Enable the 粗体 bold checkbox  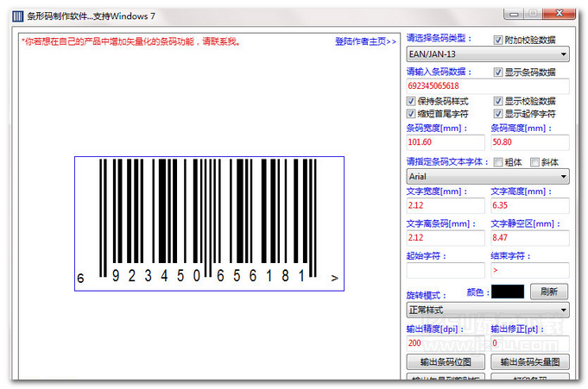point(498,162)
